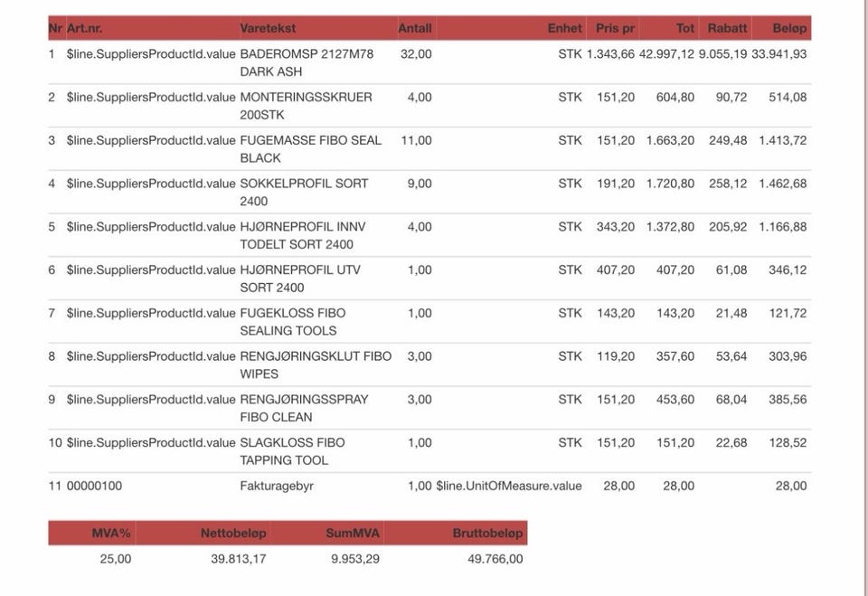This screenshot has height=596, width=868.
Task: Click the Rabatt column header
Action: 727,28
